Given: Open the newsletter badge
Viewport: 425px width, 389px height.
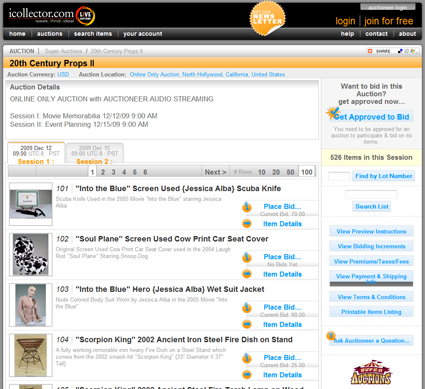Looking at the screenshot, I should coord(268,18).
